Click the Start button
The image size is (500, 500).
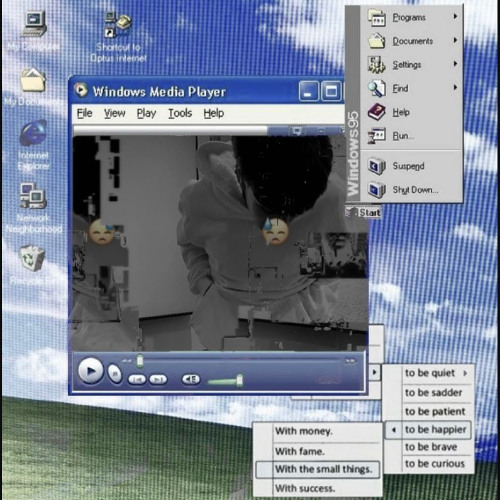(363, 213)
